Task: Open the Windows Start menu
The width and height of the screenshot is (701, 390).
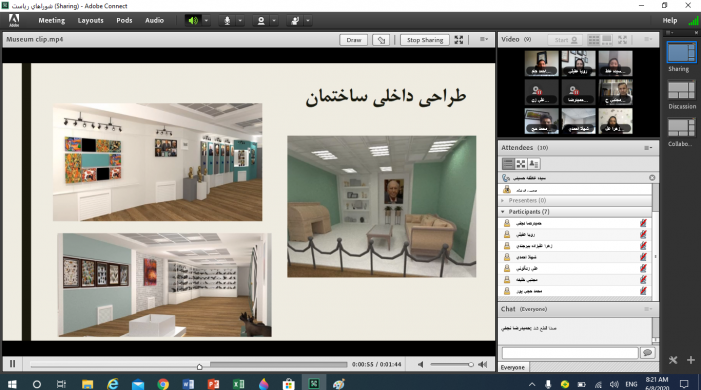Action: coord(12,384)
